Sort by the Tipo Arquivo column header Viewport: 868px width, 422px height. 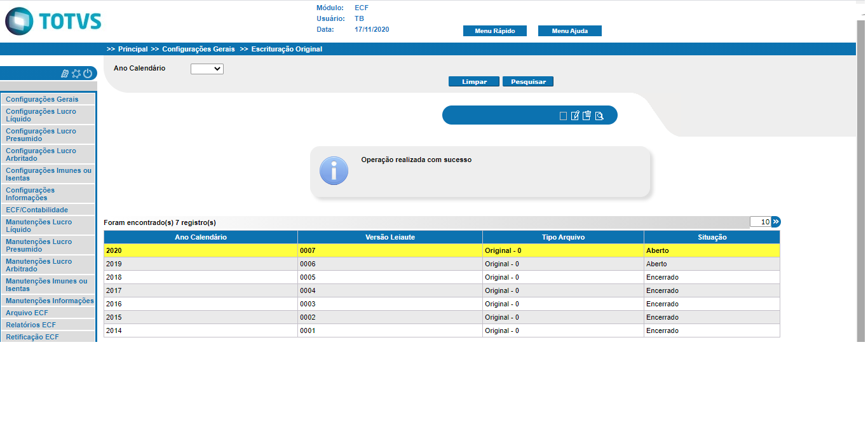tap(563, 237)
